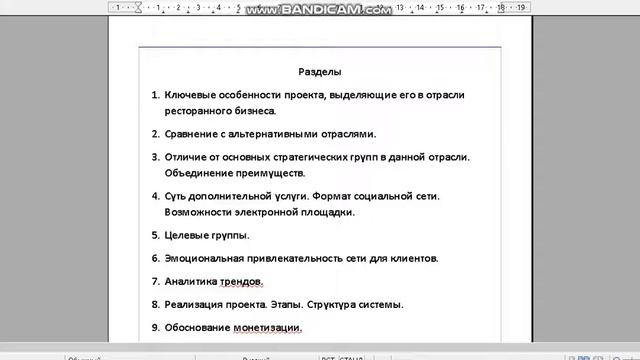Click the underlined word 'монетизации.'
640x360 pixels.
[x=268, y=328]
